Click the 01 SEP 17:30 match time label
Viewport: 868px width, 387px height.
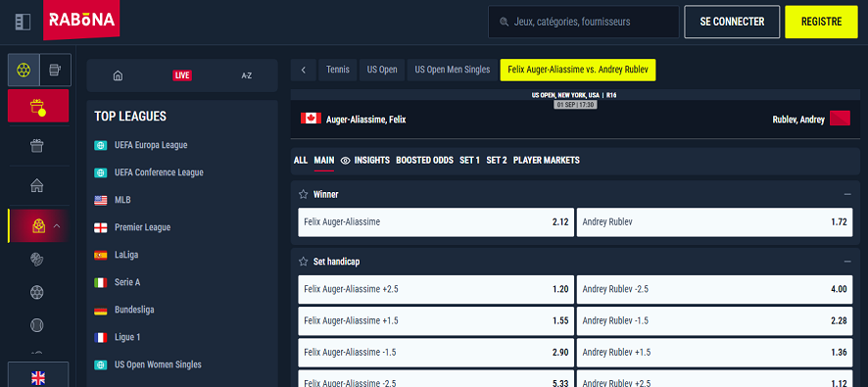[575, 105]
